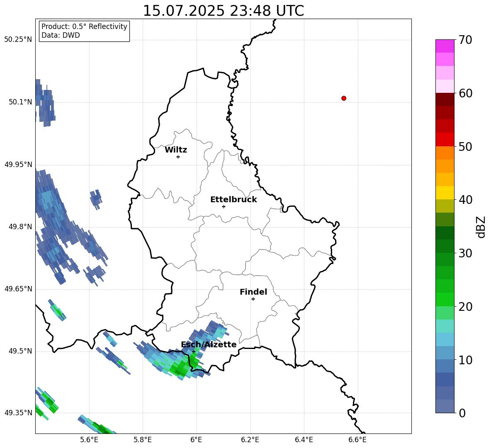Click the 49.95°N latitude label

(18, 165)
